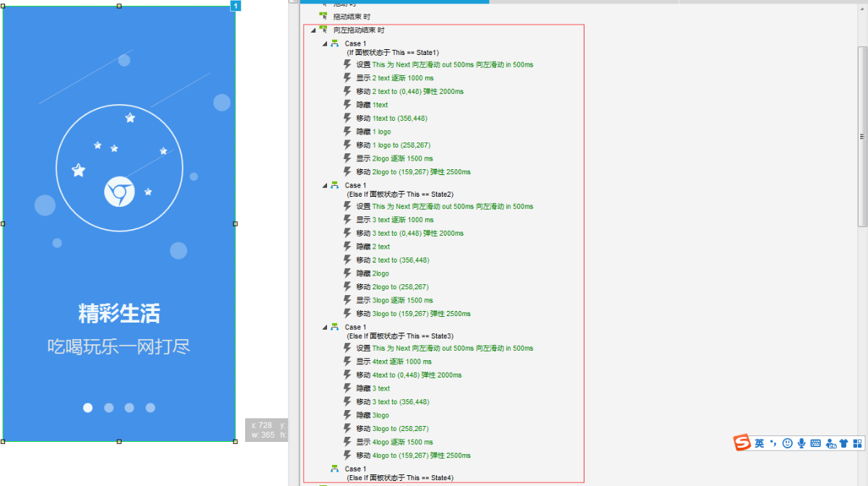Activate the microphone voice input icon
This screenshot has height=486, width=868.
coord(801,443)
